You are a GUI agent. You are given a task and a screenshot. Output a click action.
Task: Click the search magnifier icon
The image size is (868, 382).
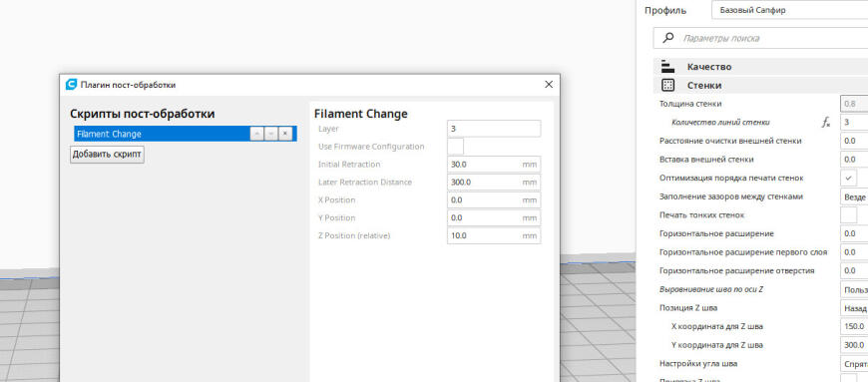[x=668, y=38]
